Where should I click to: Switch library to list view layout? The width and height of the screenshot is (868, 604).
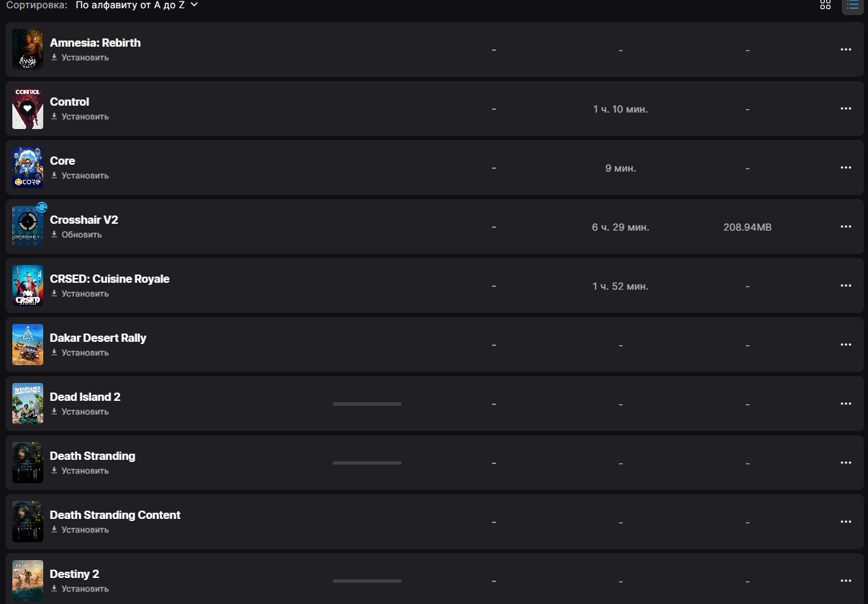pos(852,6)
